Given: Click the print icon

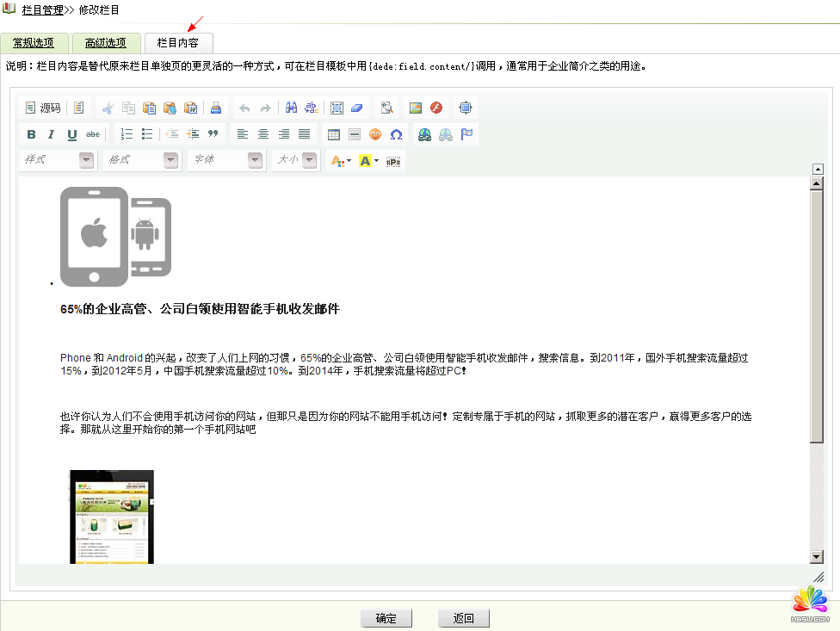Looking at the screenshot, I should pyautogui.click(x=216, y=108).
